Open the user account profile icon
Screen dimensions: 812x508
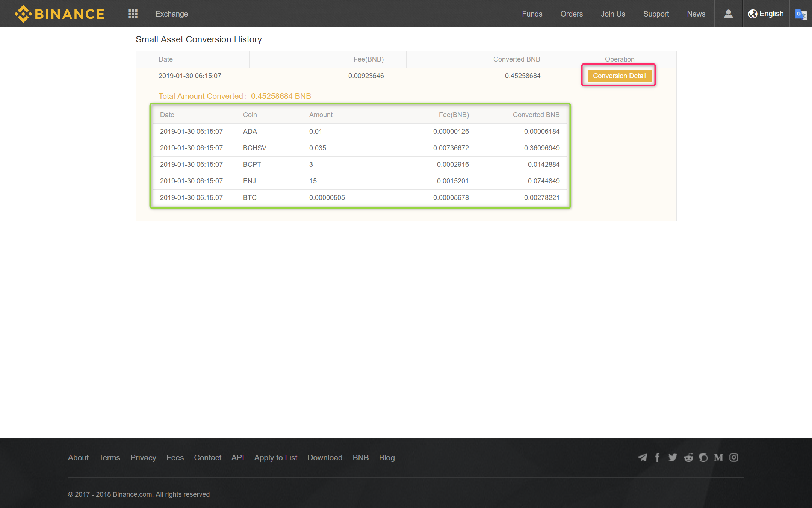click(728, 14)
